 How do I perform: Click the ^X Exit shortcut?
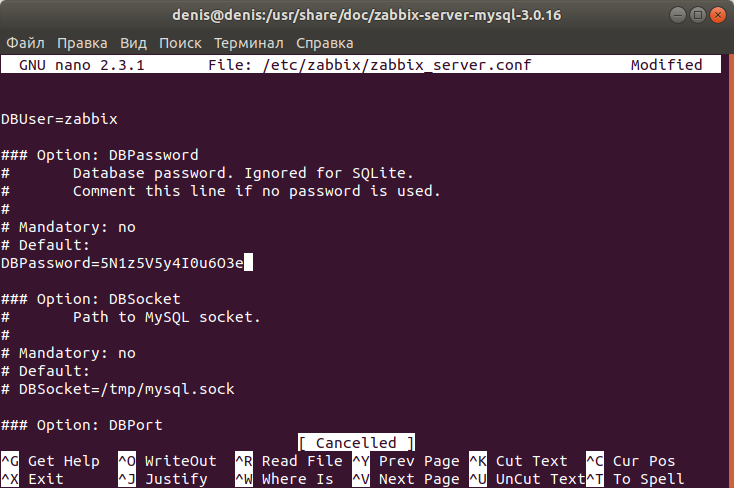tap(32, 479)
